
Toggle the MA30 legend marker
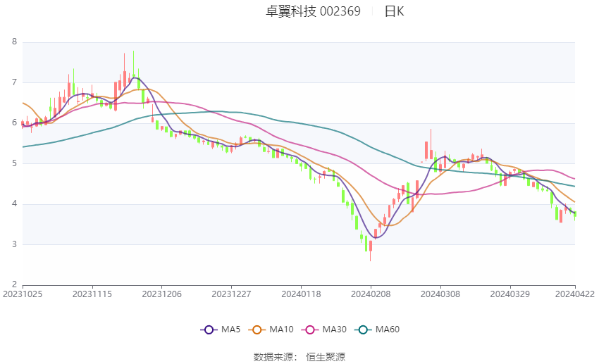point(310,330)
